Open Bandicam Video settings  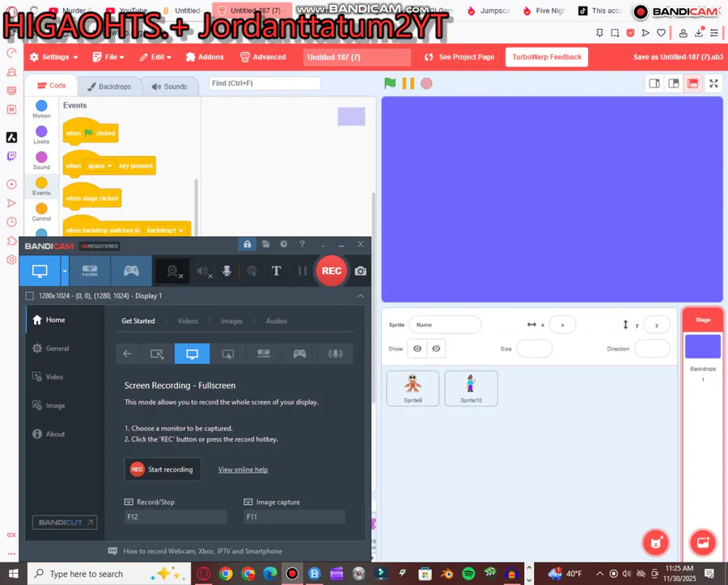49,376
